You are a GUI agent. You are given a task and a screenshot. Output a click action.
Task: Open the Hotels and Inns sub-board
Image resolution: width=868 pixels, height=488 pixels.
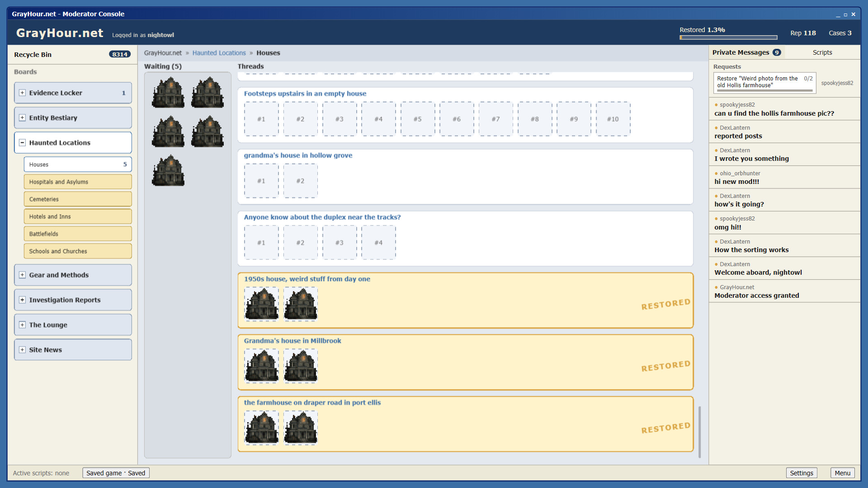[78, 216]
